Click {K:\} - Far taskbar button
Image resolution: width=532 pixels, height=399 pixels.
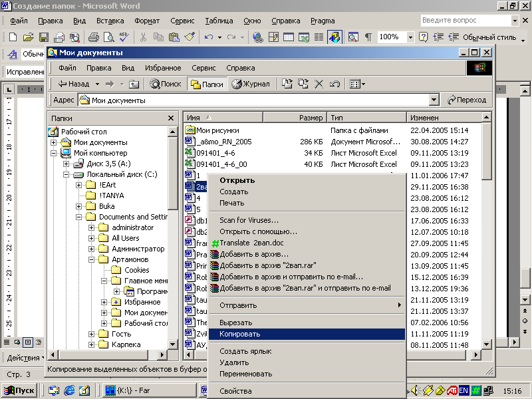tap(149, 390)
